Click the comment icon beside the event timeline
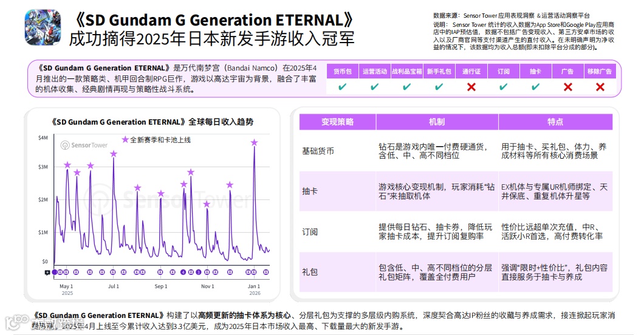The height and width of the screenshot is (335, 644). (x=47, y=272)
